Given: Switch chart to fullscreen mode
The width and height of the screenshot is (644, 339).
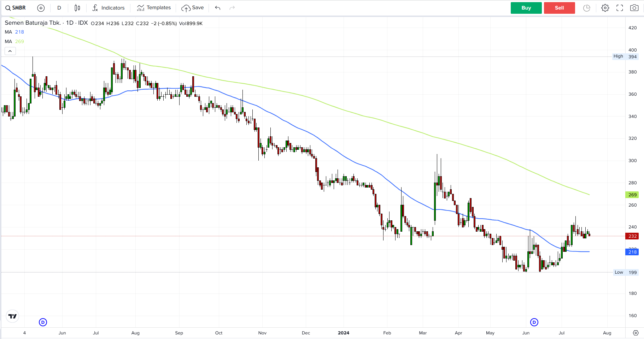Looking at the screenshot, I should pos(620,8).
